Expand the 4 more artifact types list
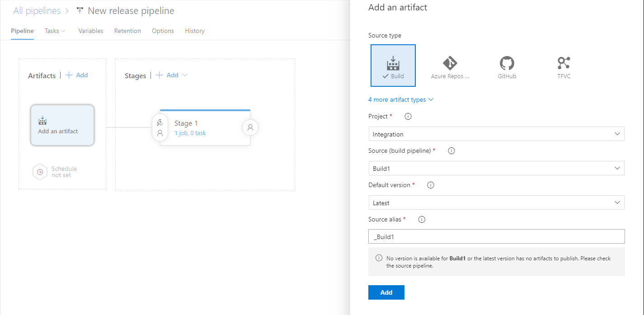Screen dimensions: 644x315 400,99
